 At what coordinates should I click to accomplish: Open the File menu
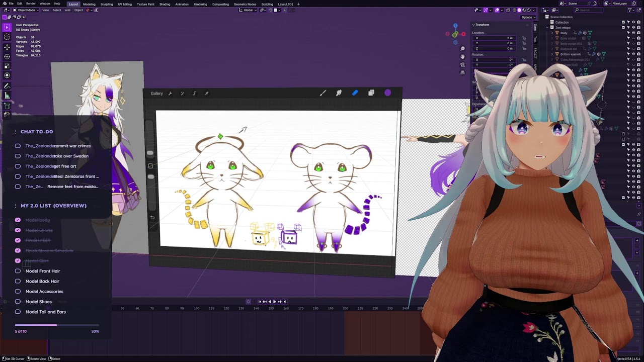(x=11, y=4)
